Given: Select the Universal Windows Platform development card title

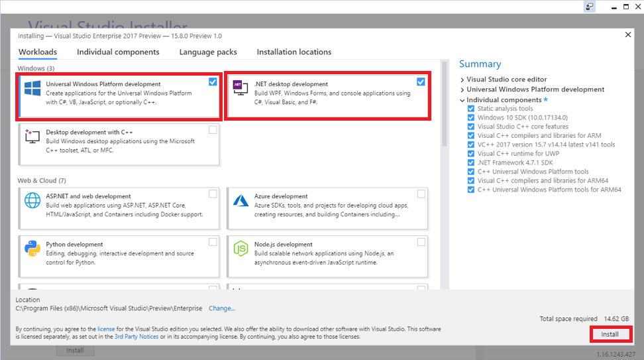Looking at the screenshot, I should pyautogui.click(x=103, y=84).
